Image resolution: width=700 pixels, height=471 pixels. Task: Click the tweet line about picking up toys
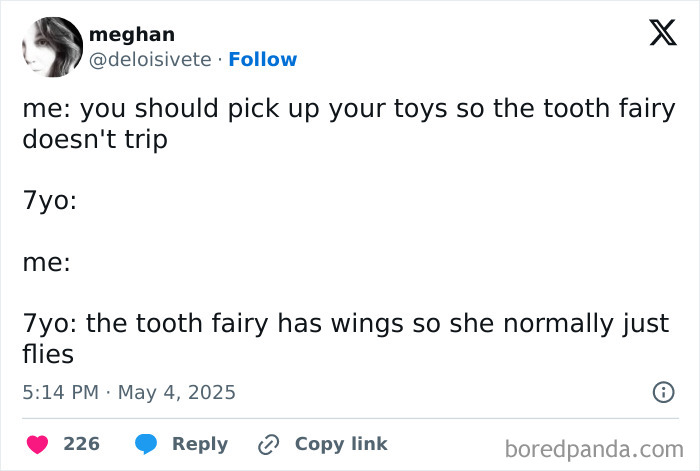(348, 108)
